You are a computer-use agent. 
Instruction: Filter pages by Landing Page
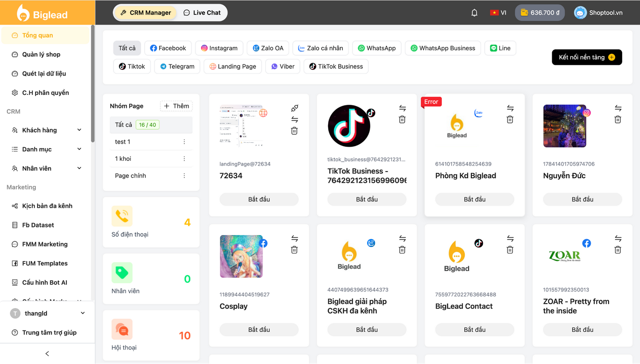click(x=233, y=66)
